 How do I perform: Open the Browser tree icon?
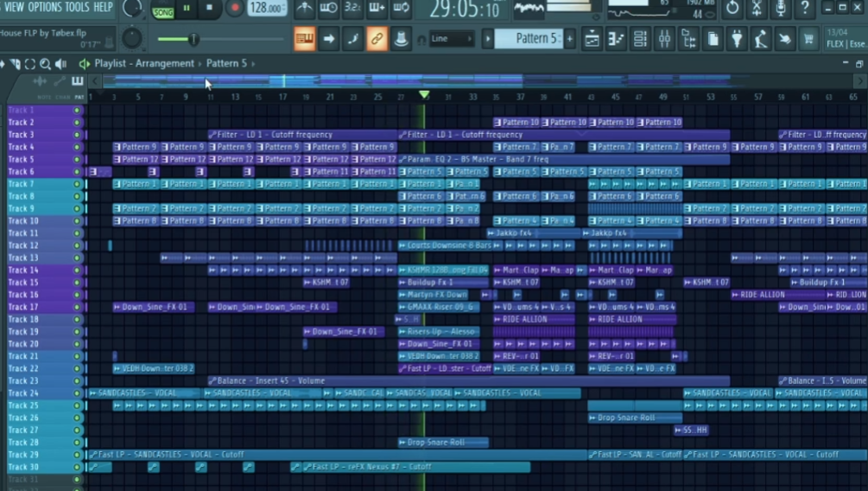click(689, 39)
